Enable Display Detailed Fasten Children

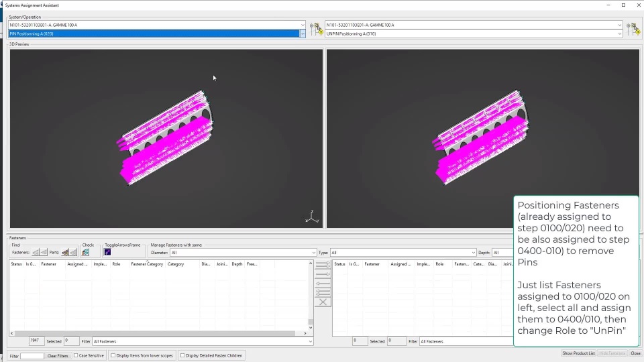tap(182, 355)
